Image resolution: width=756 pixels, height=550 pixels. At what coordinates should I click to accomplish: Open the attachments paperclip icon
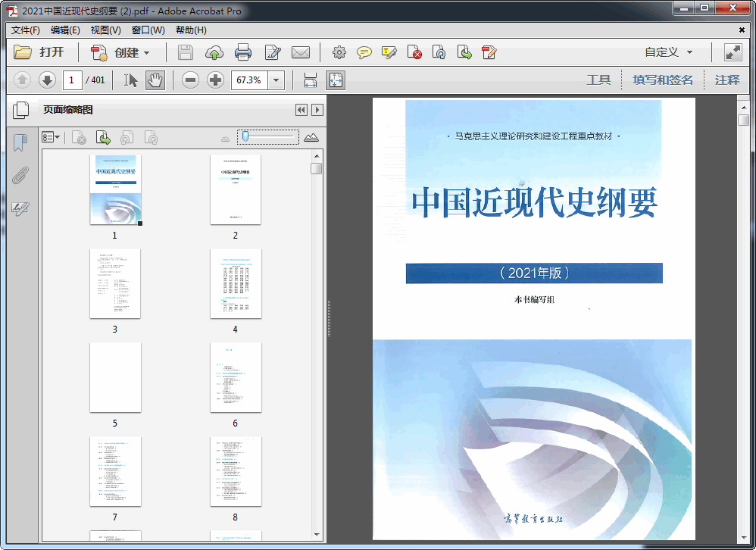click(x=20, y=176)
